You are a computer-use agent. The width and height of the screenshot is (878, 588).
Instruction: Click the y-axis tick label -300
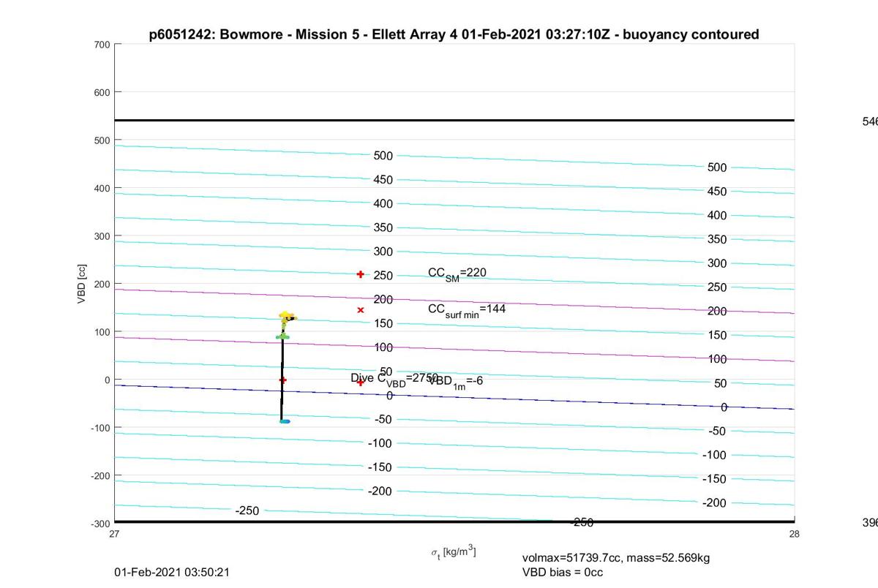click(100, 524)
